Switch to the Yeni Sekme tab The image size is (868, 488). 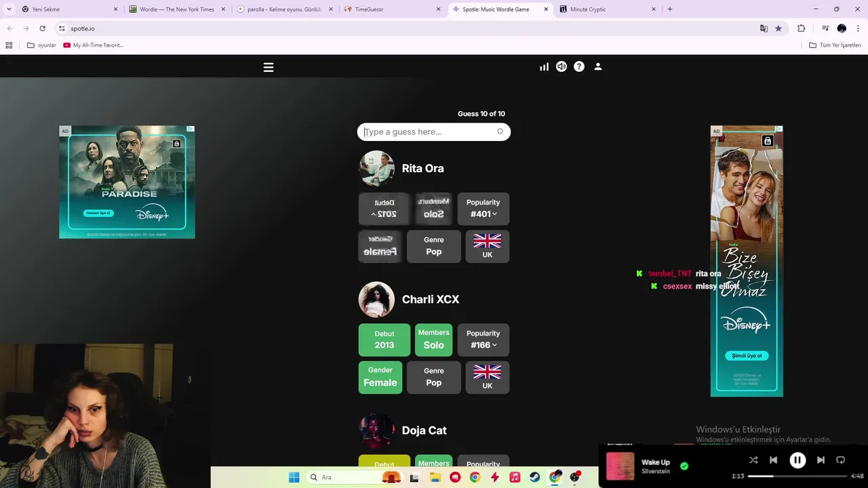tap(68, 9)
